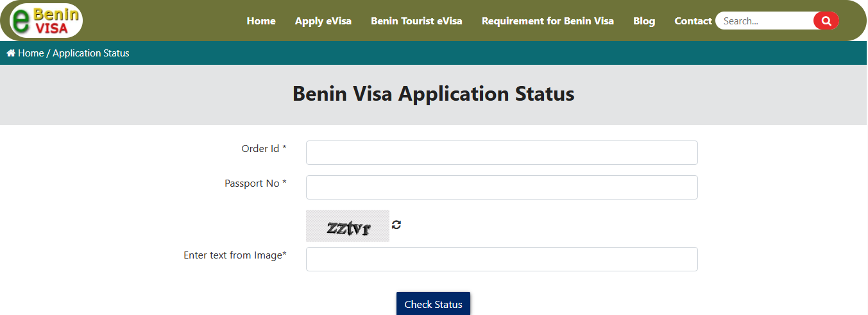Click the Benin Visa Application Status heading
This screenshot has height=315, width=868.
[x=434, y=94]
